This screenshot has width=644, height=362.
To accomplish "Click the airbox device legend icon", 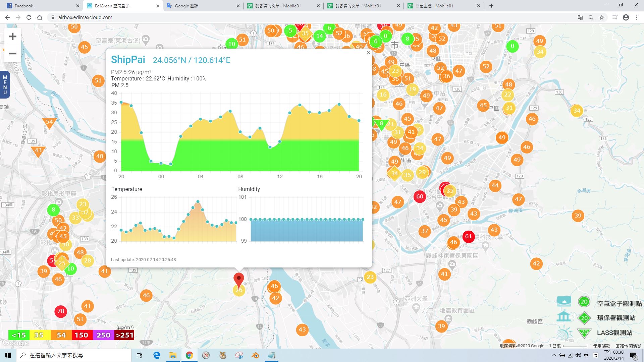I will (564, 301).
